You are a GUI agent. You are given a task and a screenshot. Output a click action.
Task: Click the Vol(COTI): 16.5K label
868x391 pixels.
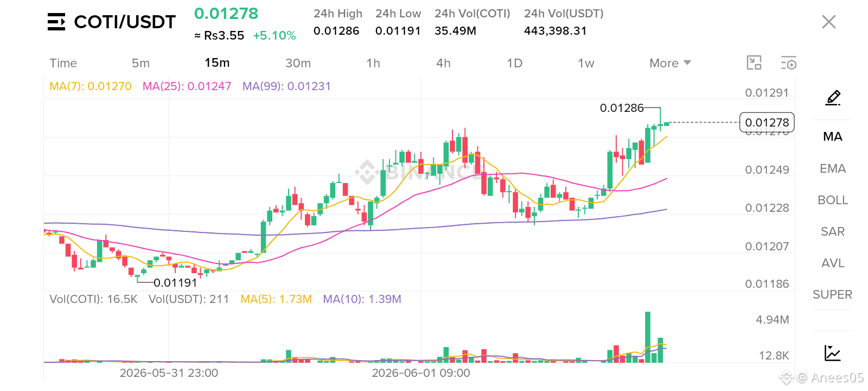point(93,299)
